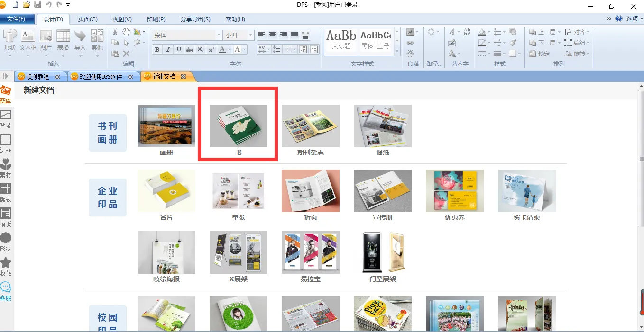Toggle subscript formatting
The height and width of the screenshot is (332, 644).
[x=201, y=49]
